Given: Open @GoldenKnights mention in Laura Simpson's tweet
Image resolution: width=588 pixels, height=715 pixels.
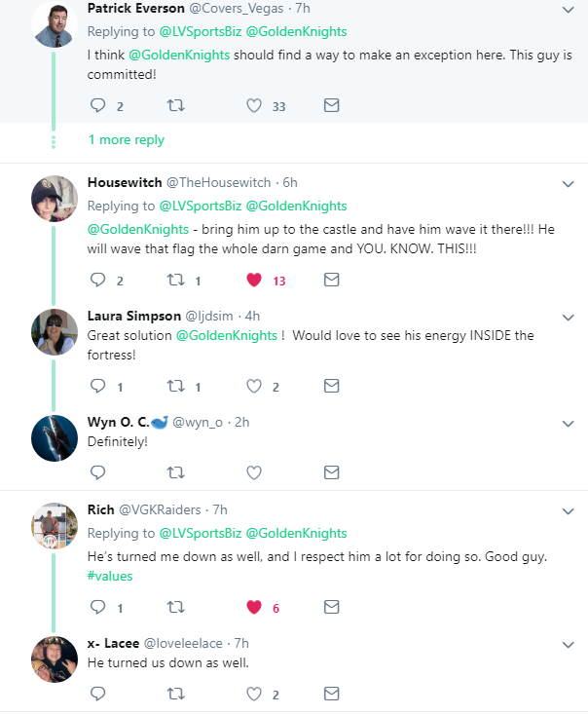Looking at the screenshot, I should point(228,335).
